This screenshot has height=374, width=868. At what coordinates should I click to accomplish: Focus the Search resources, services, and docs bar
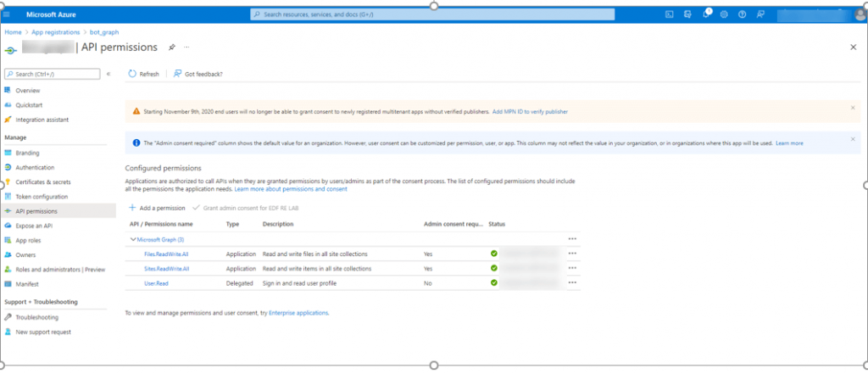(x=432, y=15)
